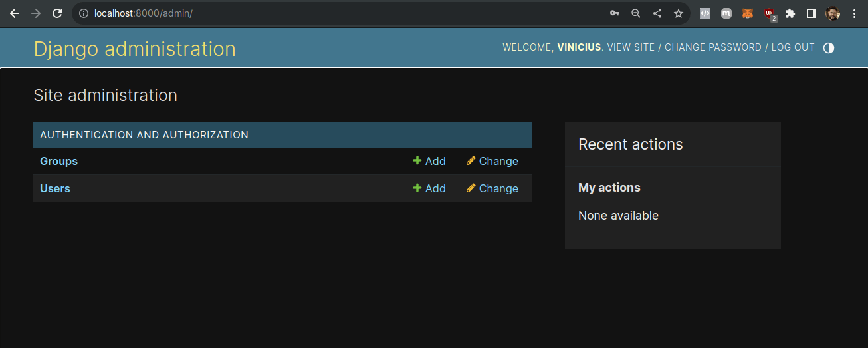Toggle the dark/light theme icon
The image size is (868, 348).
coord(828,48)
